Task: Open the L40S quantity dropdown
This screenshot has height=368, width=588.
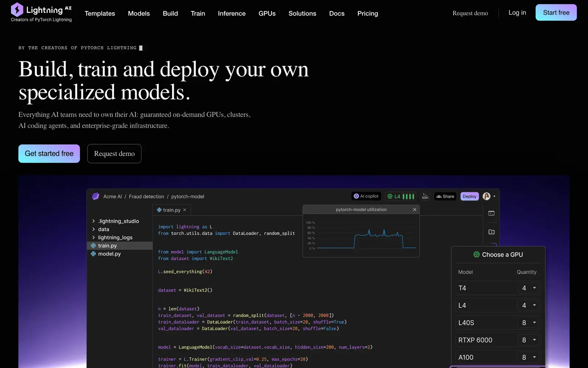Action: 528,323
